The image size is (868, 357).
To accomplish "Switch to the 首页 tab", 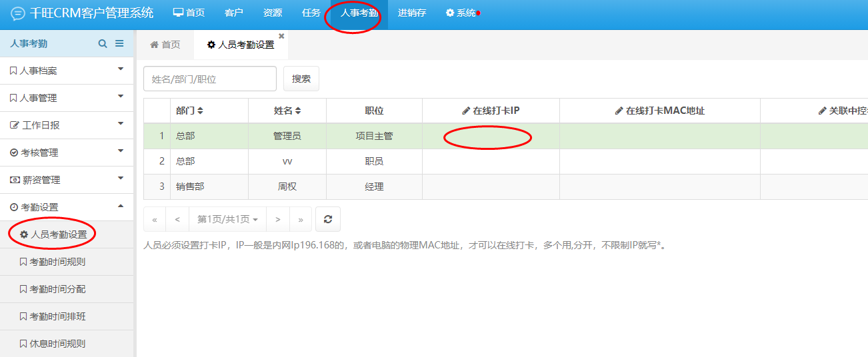I will tap(165, 45).
